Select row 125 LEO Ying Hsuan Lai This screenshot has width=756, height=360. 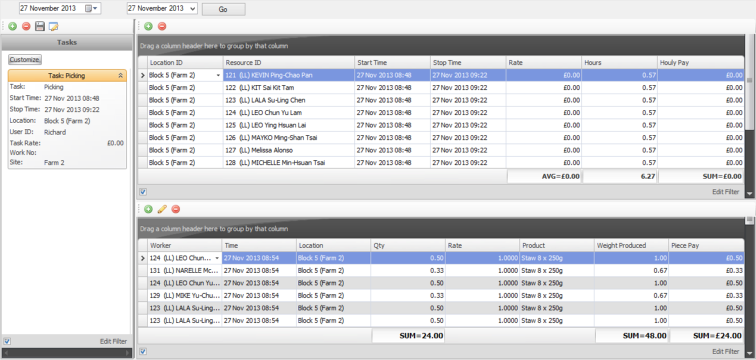[441, 125]
